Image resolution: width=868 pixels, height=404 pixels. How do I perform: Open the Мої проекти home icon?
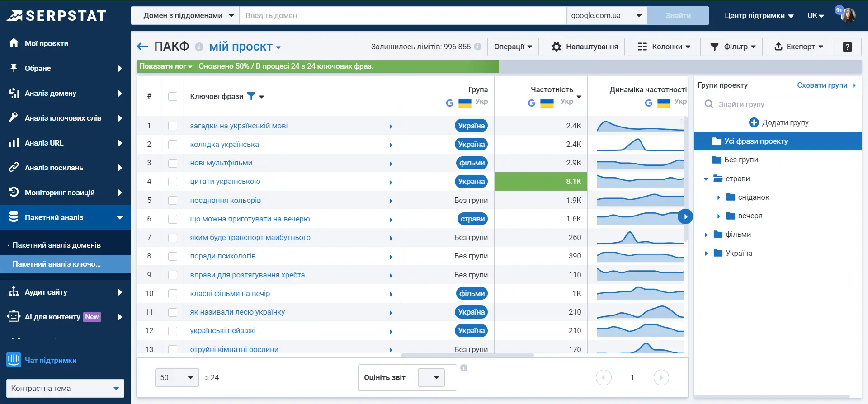14,43
